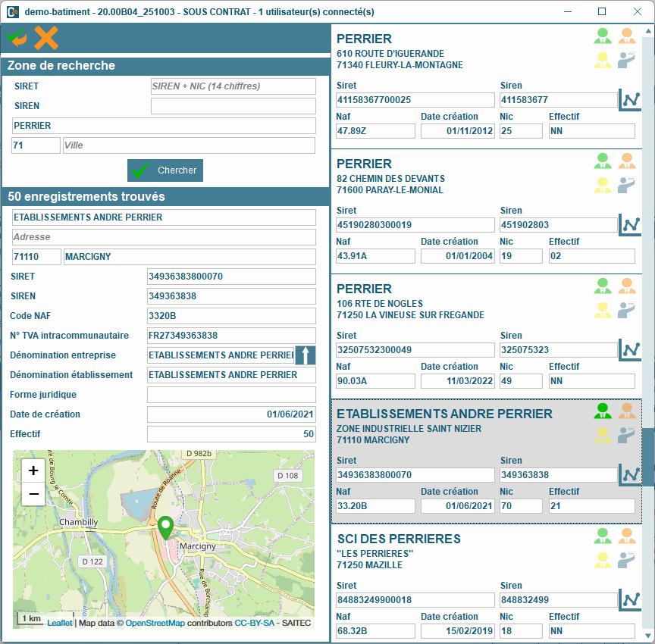
Task: Zoom out on the map
Action: pos(33,495)
